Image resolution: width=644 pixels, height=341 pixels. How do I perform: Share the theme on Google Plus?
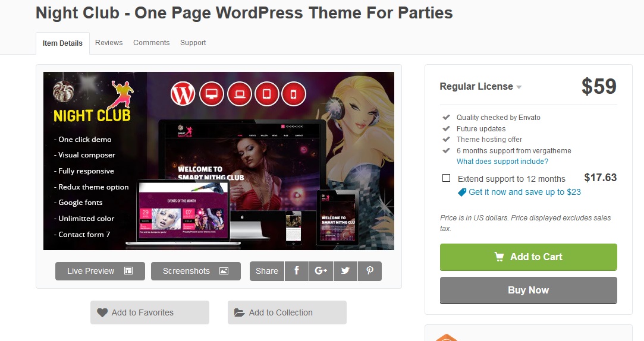click(x=321, y=271)
